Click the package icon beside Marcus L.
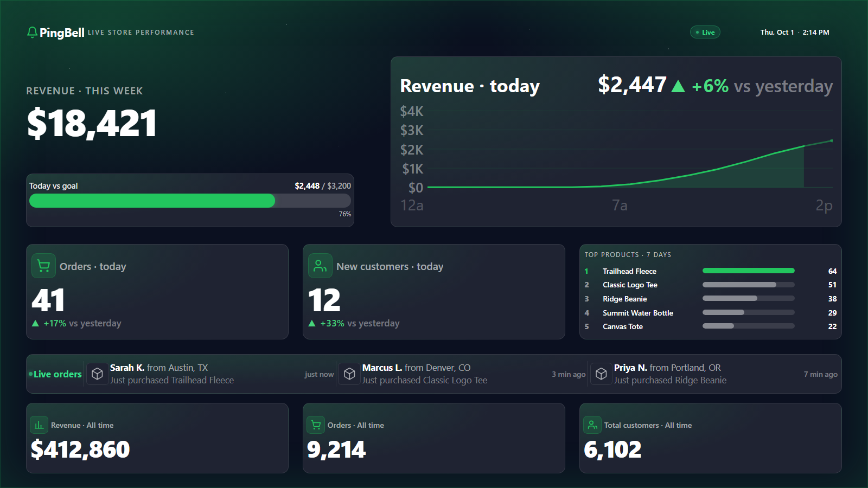Image resolution: width=868 pixels, height=488 pixels. pyautogui.click(x=349, y=374)
